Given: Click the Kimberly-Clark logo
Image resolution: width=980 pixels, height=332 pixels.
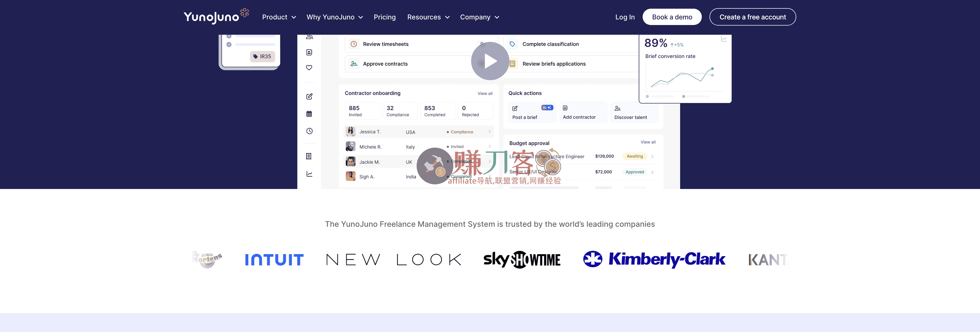Looking at the screenshot, I should pyautogui.click(x=654, y=259).
